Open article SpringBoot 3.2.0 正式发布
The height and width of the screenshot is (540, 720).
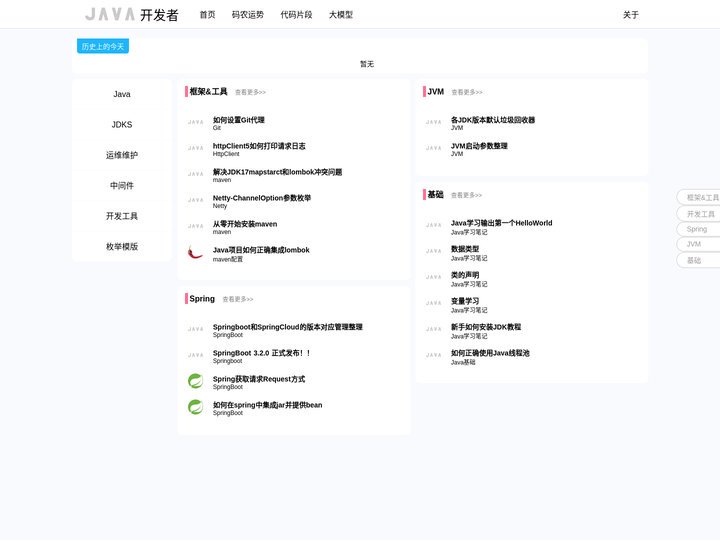(x=262, y=353)
